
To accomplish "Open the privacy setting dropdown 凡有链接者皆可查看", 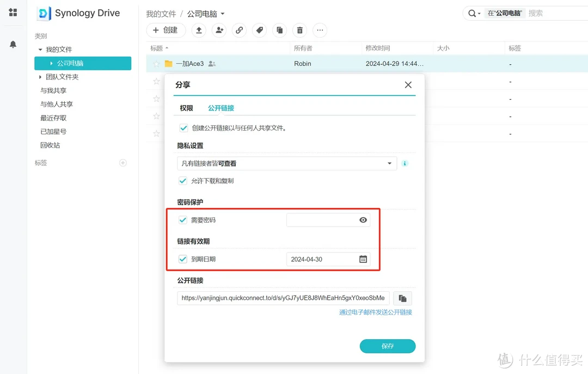I will click(287, 163).
